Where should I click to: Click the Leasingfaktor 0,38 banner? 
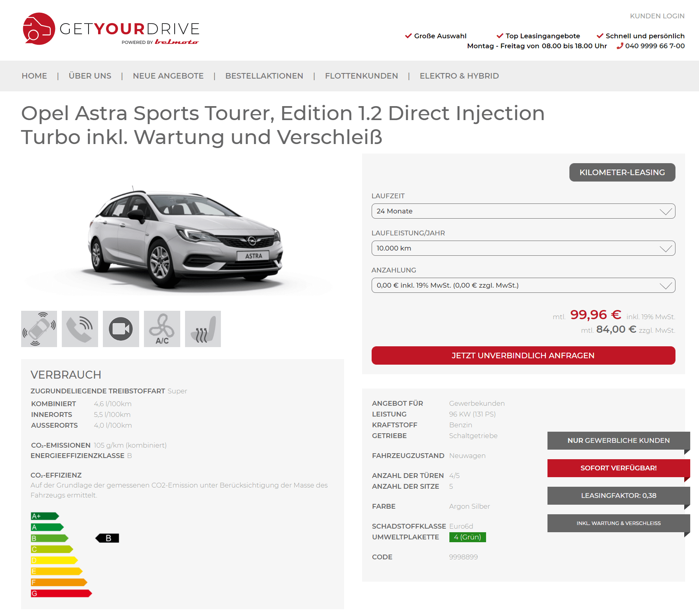618,496
